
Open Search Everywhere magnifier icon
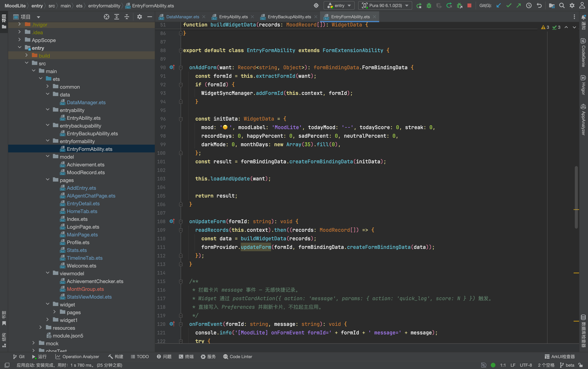(562, 5)
